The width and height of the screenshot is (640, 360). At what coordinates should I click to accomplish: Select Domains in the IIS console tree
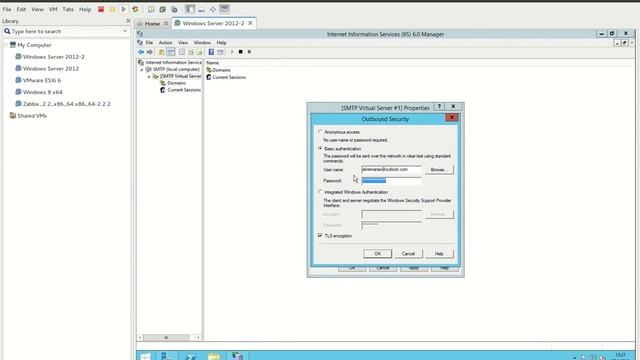pos(176,83)
